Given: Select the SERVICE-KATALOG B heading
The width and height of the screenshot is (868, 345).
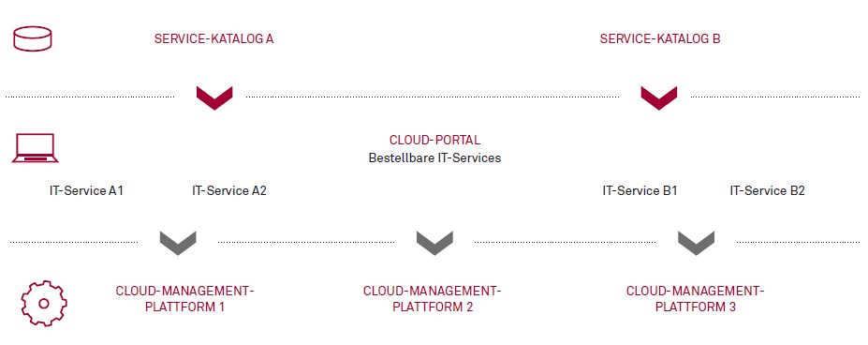Looking at the screenshot, I should tap(660, 38).
